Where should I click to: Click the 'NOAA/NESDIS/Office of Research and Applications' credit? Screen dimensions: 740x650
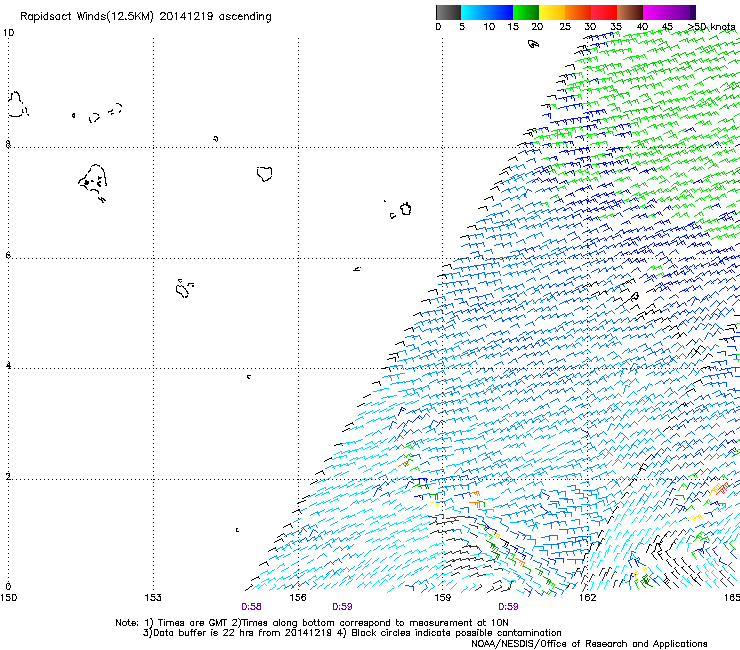point(589,644)
